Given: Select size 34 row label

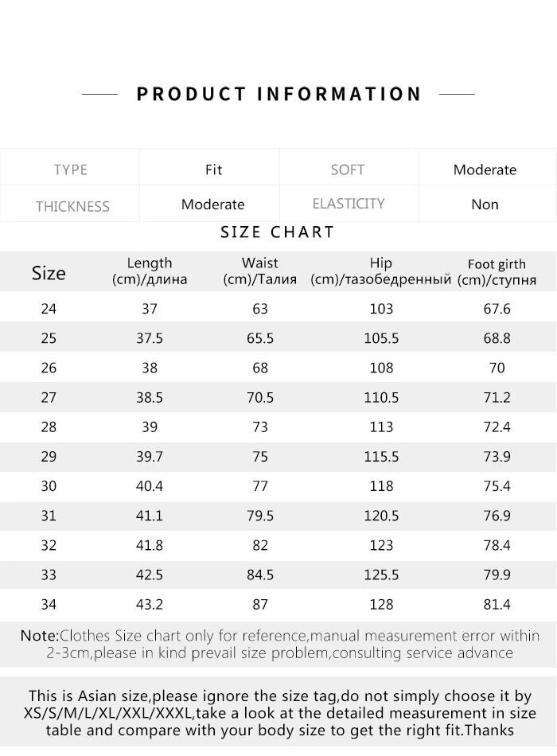Looking at the screenshot, I should point(49,604).
